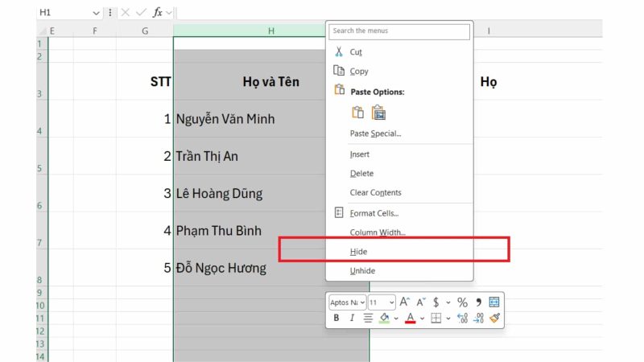644x362 pixels.
Task: Apply comma style format
Action: pos(478,302)
